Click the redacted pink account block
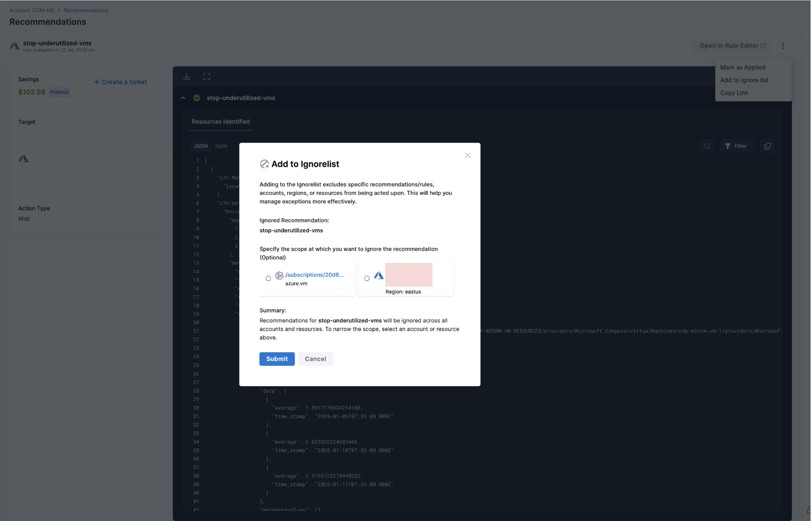The width and height of the screenshot is (812, 521). point(408,275)
